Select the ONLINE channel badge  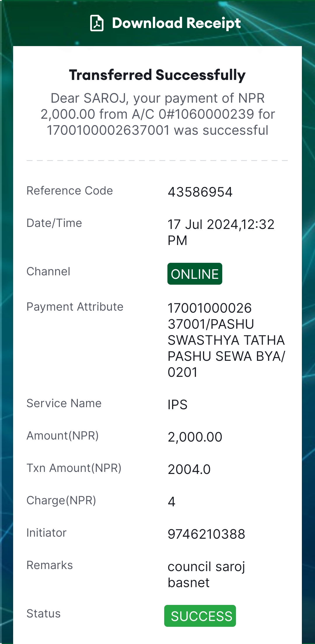point(195,274)
